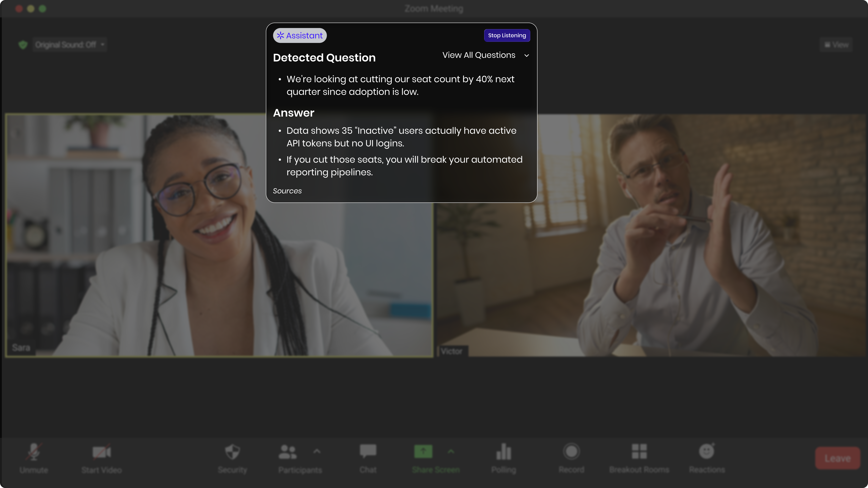Click the Start Video camera icon
This screenshot has height=488, width=868.
pos(101,452)
